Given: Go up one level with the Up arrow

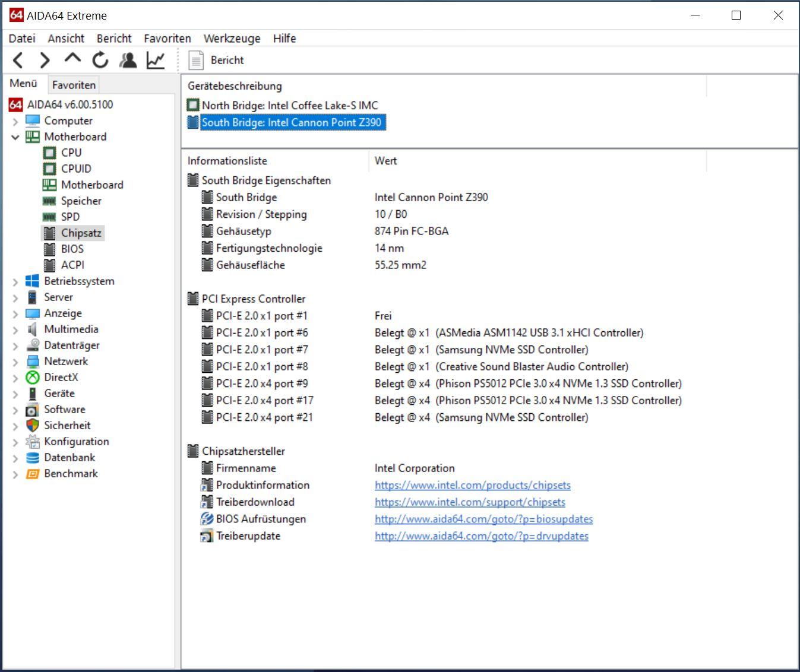Looking at the screenshot, I should (72, 58).
